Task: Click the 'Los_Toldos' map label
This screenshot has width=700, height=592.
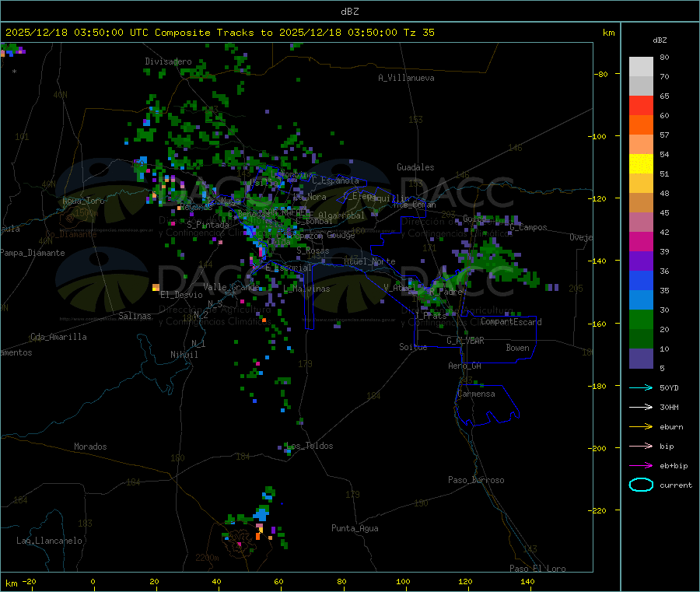Action: click(310, 446)
